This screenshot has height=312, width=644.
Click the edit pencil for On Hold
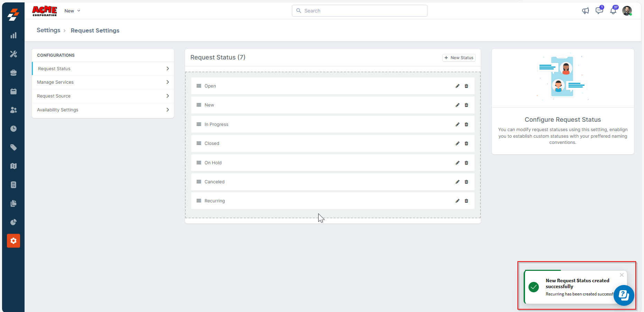457,163
